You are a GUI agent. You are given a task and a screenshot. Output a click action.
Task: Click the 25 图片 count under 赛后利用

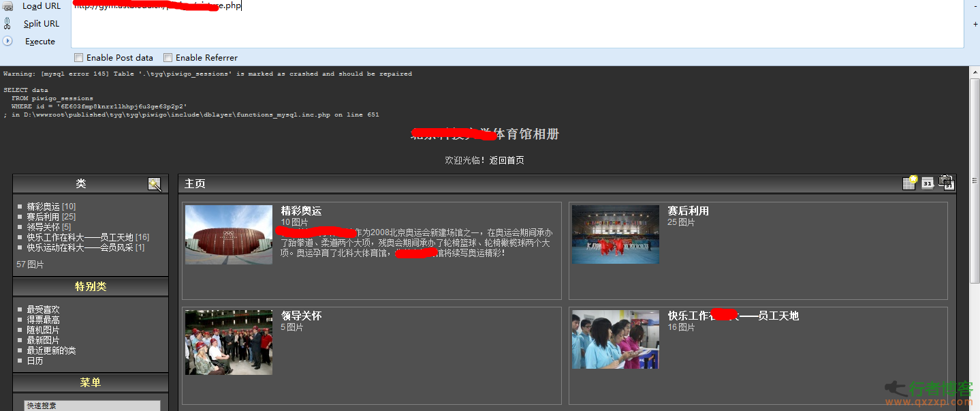point(681,222)
